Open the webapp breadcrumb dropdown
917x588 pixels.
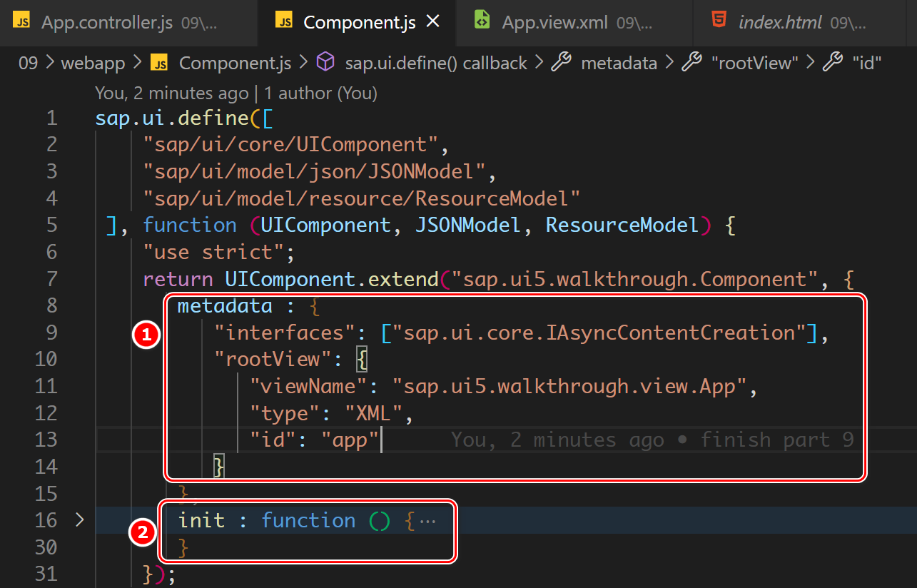click(93, 63)
